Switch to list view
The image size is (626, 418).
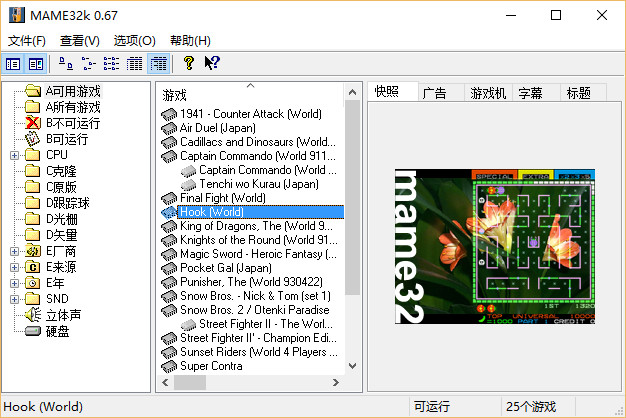pyautogui.click(x=111, y=64)
